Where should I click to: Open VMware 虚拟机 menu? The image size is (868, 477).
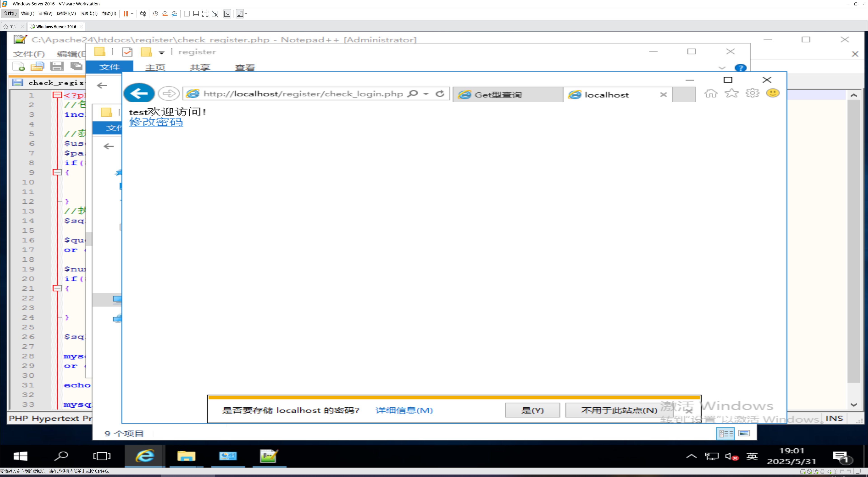coord(66,14)
